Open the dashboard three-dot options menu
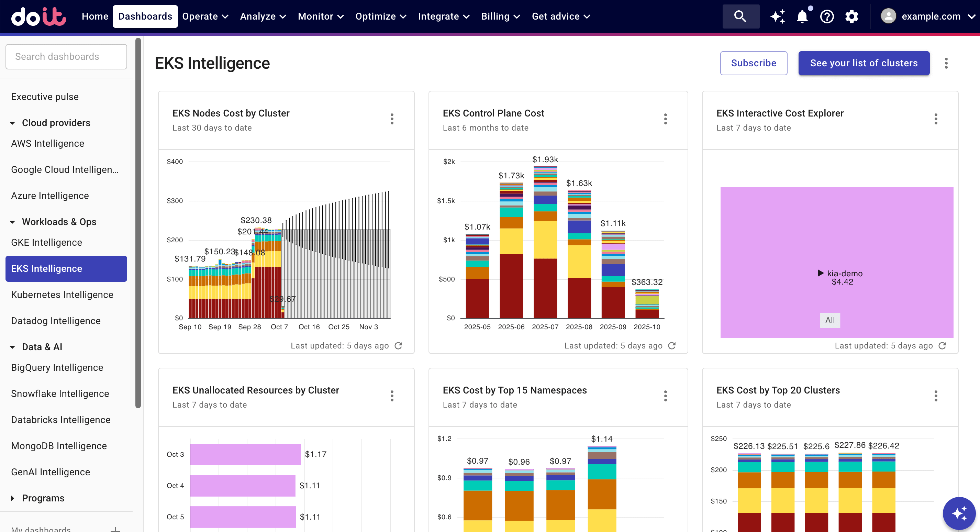Viewport: 980px width, 532px height. [946, 63]
